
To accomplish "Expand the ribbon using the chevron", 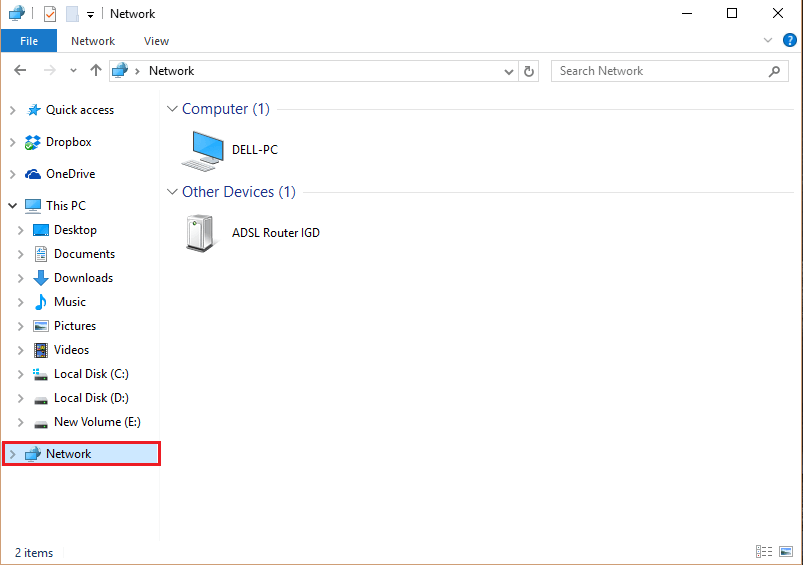I will 768,41.
